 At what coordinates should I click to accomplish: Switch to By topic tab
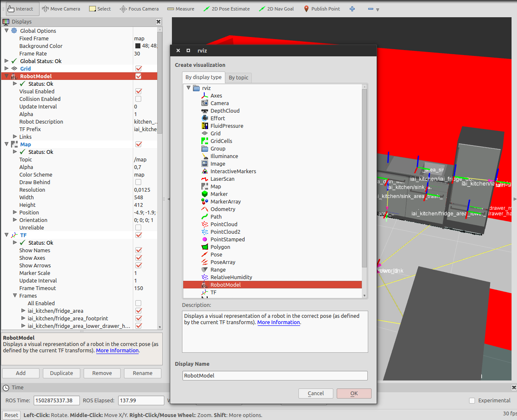tap(238, 78)
